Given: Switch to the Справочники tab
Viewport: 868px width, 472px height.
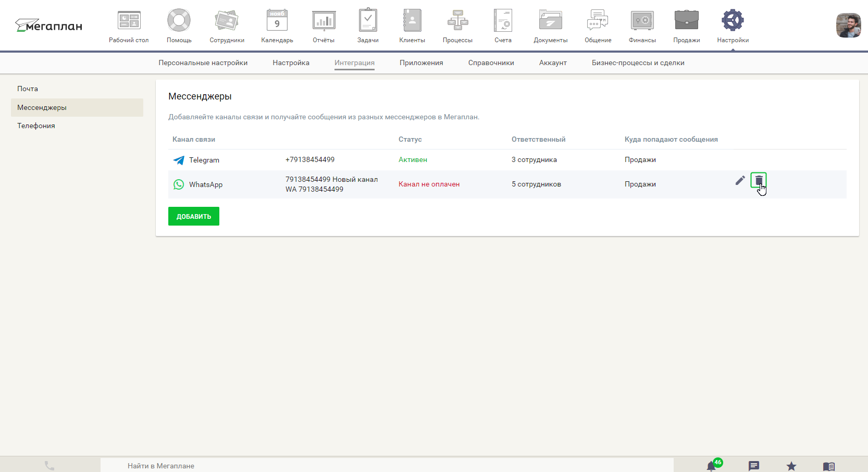Looking at the screenshot, I should coord(491,63).
